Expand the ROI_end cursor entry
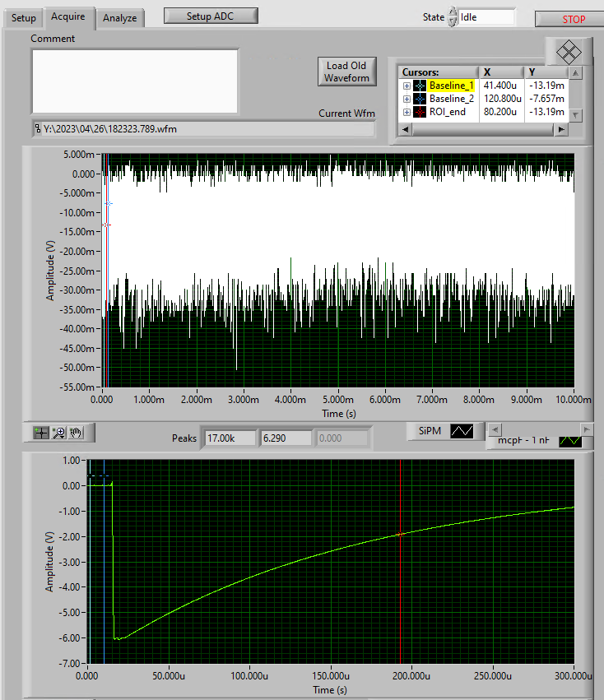 pyautogui.click(x=407, y=112)
